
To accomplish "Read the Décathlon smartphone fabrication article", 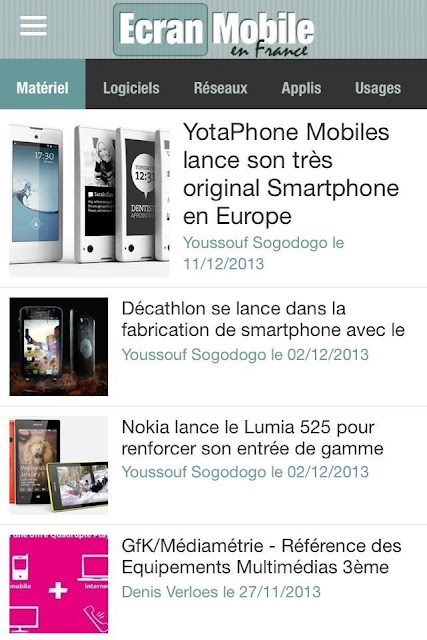I will tap(263, 320).
